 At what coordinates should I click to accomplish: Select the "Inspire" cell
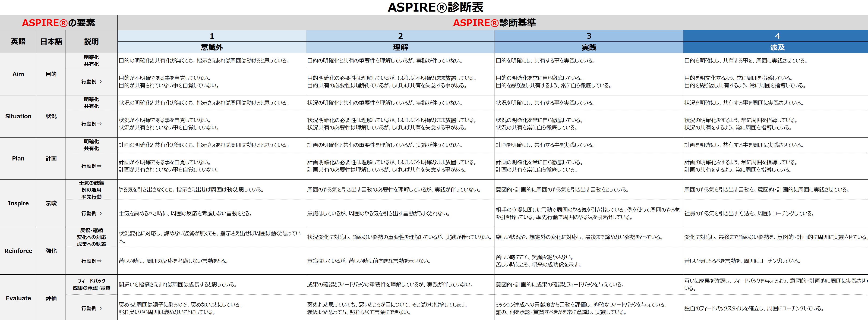click(18, 203)
